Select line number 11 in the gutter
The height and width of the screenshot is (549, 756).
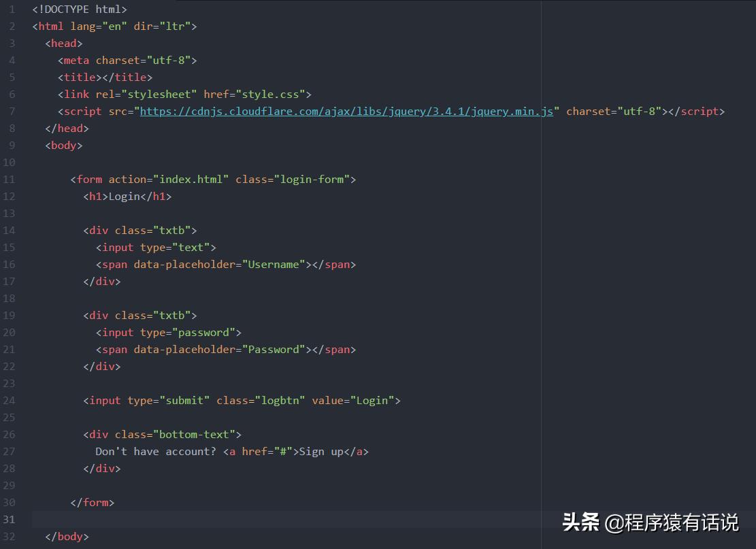[x=10, y=179]
